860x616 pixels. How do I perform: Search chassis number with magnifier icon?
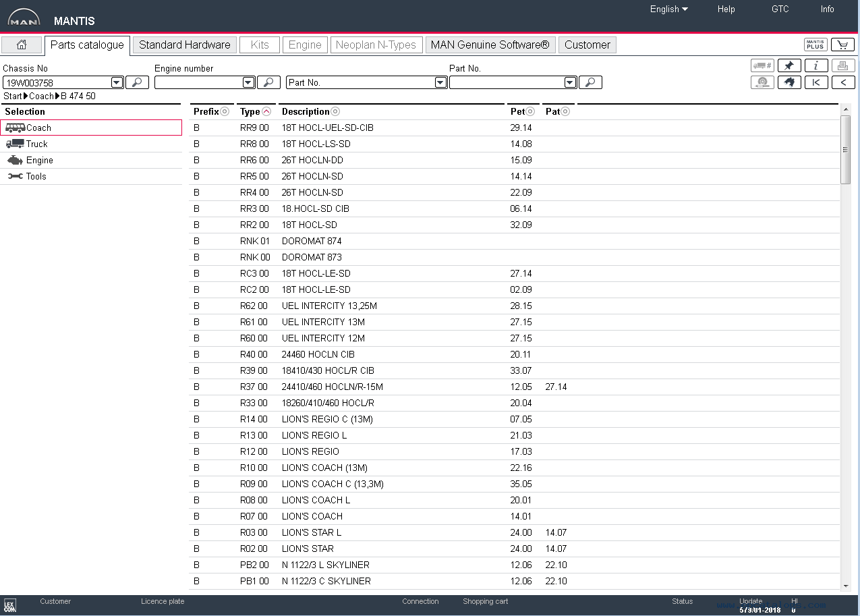coord(138,82)
